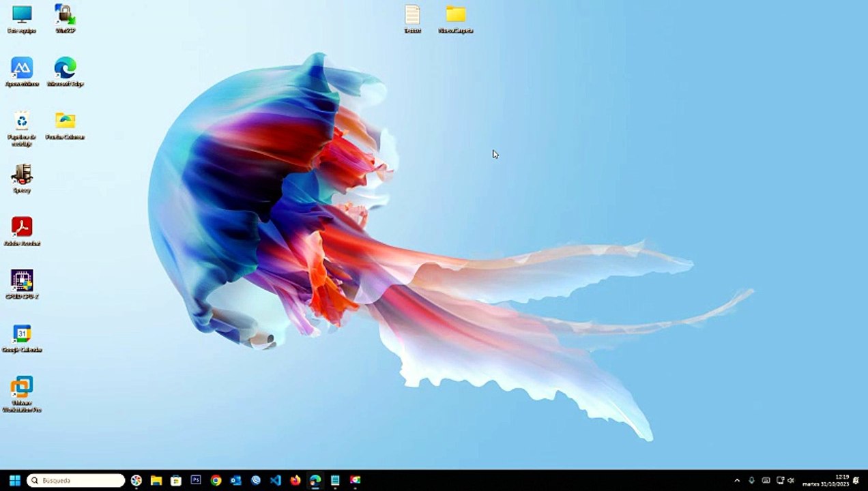This screenshot has height=491, width=868.
Task: Open the touch keyboard tray icon
Action: pyautogui.click(x=766, y=480)
